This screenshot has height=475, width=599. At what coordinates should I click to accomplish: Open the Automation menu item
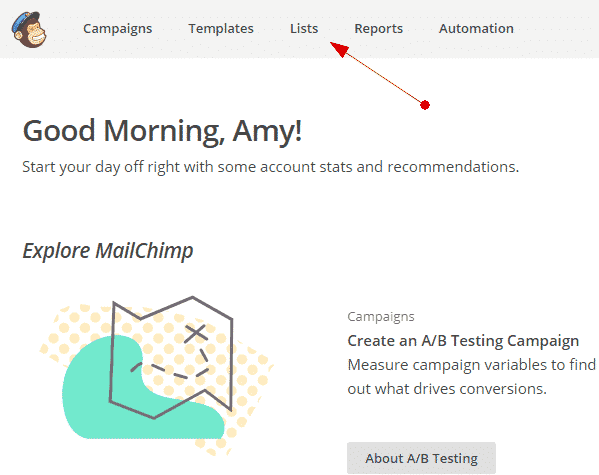476,29
